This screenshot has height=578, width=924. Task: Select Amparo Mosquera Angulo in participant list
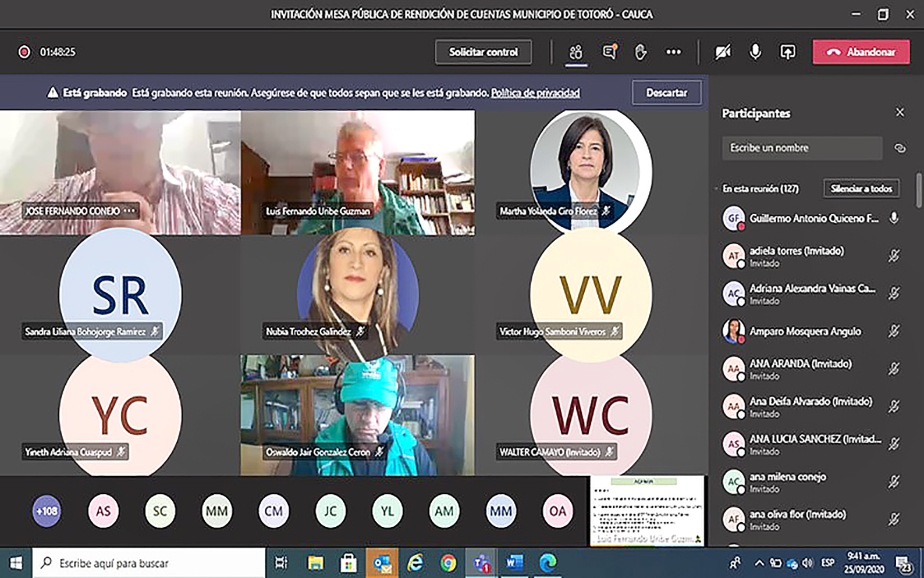click(x=805, y=331)
